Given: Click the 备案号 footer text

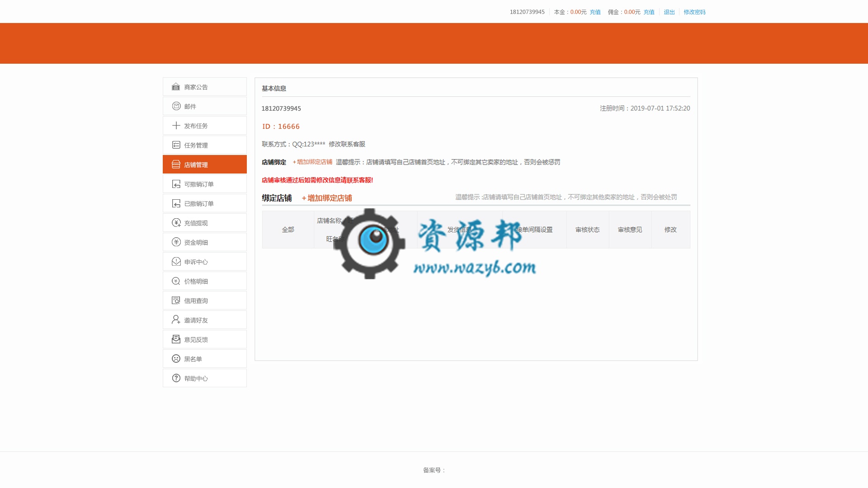Looking at the screenshot, I should pos(434,470).
